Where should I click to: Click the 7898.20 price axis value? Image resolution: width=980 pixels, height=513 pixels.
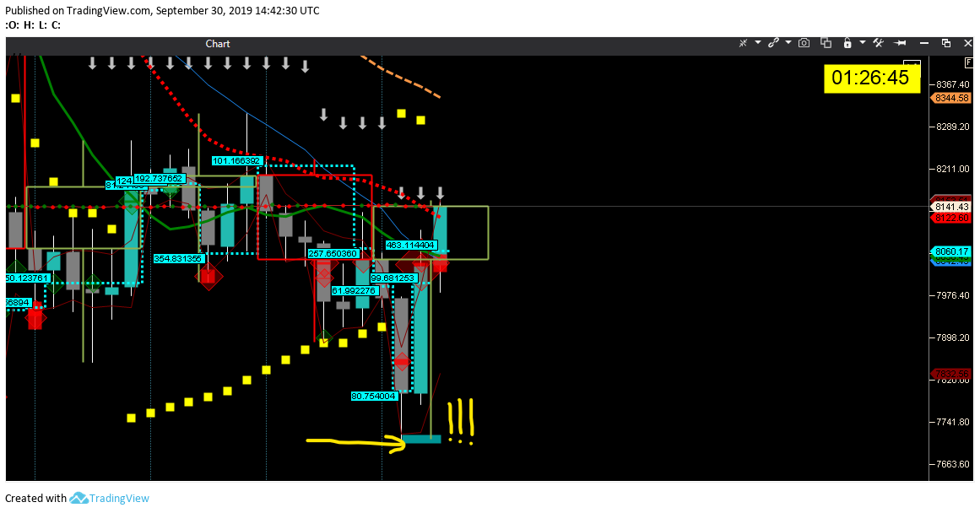pos(952,337)
